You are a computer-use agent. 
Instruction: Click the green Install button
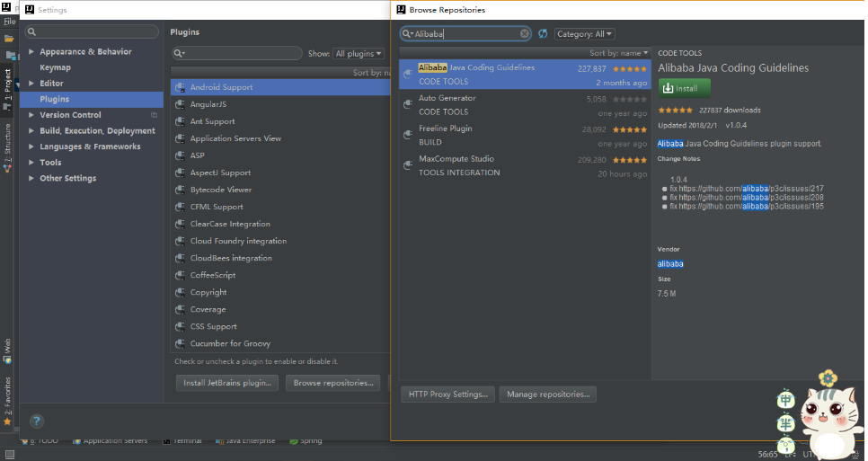(684, 89)
